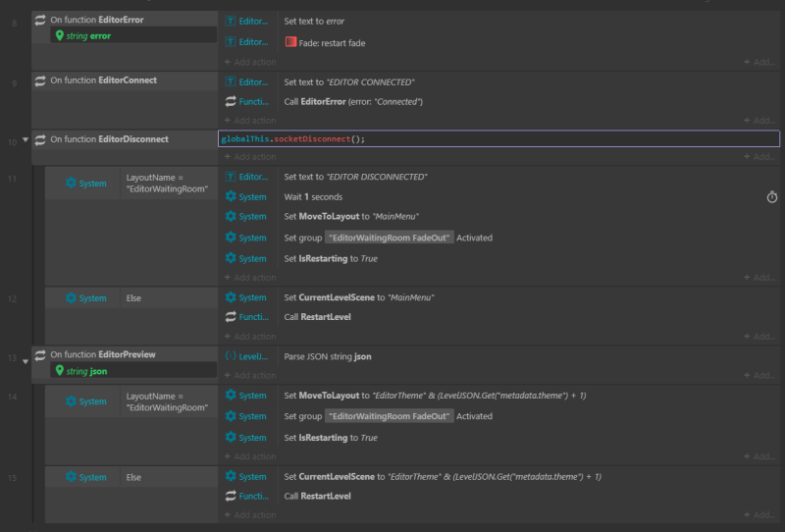This screenshot has width=785, height=532.
Task: Select the On function EditorConnect condition
Action: 104,80
